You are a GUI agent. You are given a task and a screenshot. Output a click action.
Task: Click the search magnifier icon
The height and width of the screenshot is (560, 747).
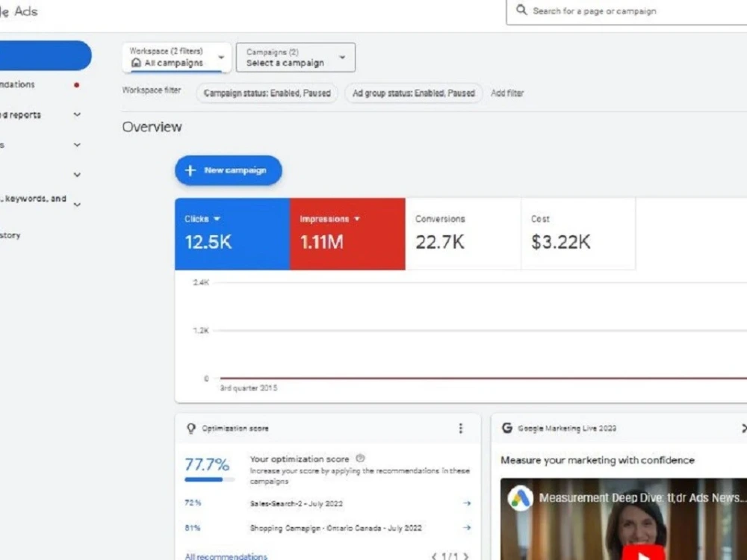click(x=521, y=10)
